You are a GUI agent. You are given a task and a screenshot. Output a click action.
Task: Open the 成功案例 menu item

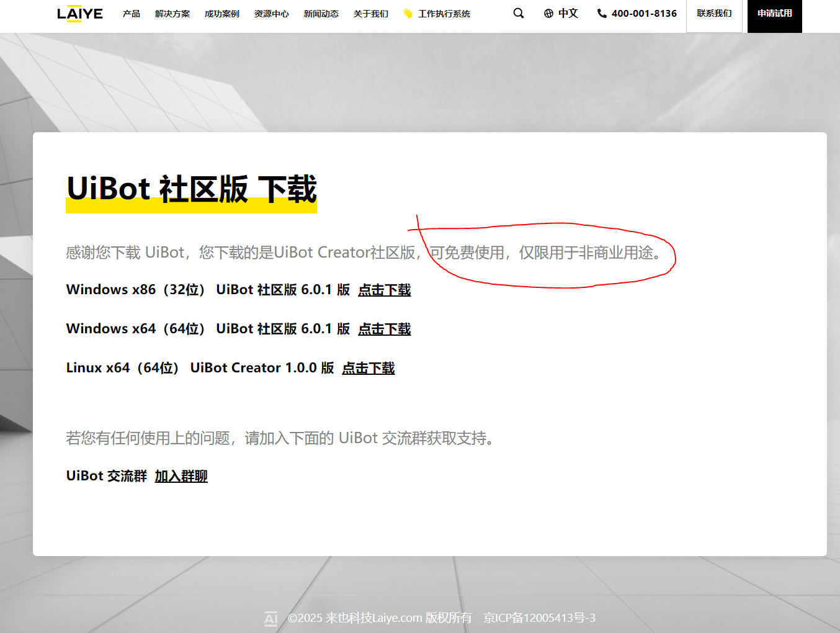point(221,14)
